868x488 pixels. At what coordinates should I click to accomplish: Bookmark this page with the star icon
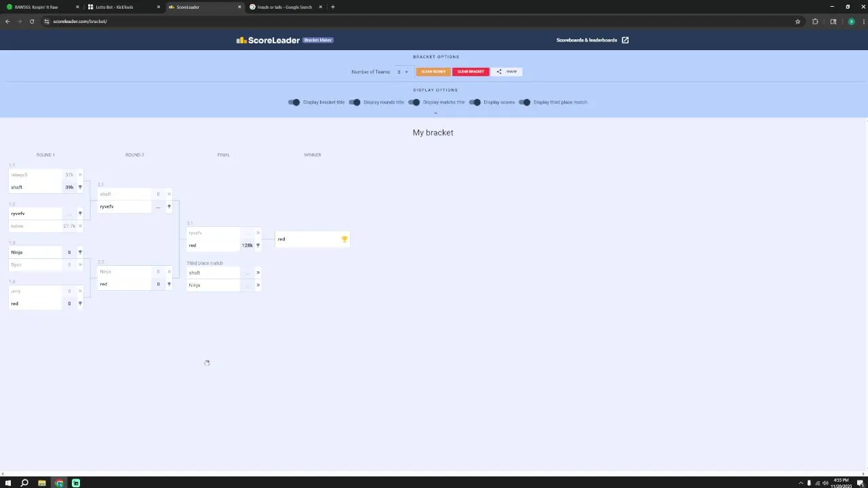tap(797, 22)
